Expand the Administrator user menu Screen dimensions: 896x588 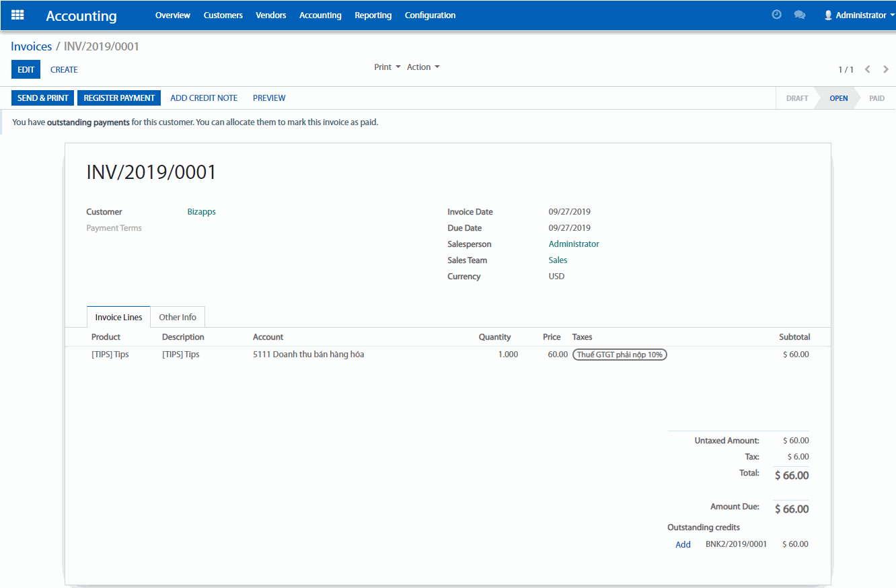coord(859,15)
